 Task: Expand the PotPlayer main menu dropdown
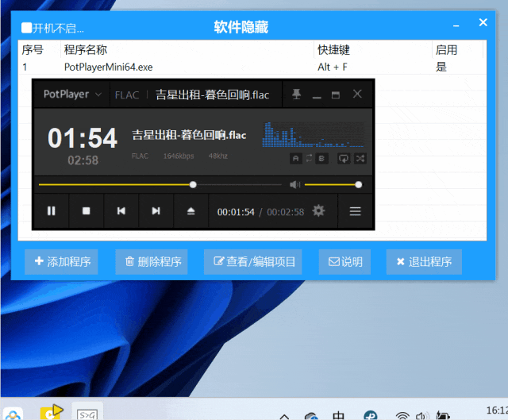[x=98, y=94]
